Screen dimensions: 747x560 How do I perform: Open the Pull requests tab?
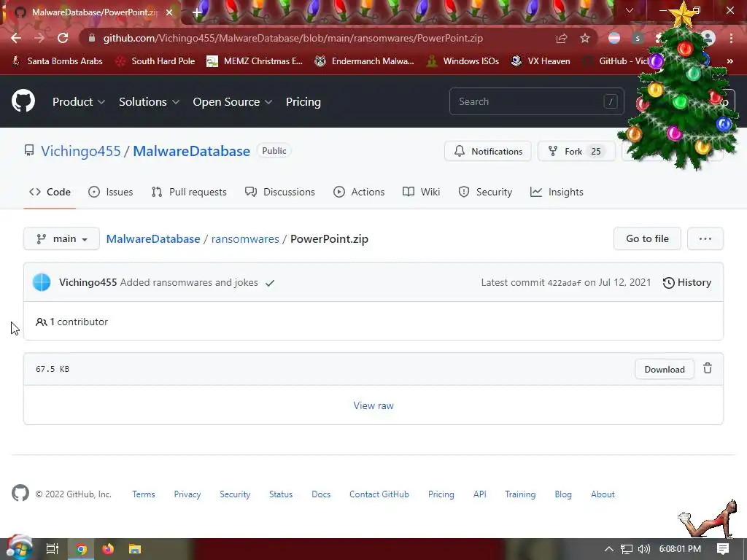(x=189, y=192)
